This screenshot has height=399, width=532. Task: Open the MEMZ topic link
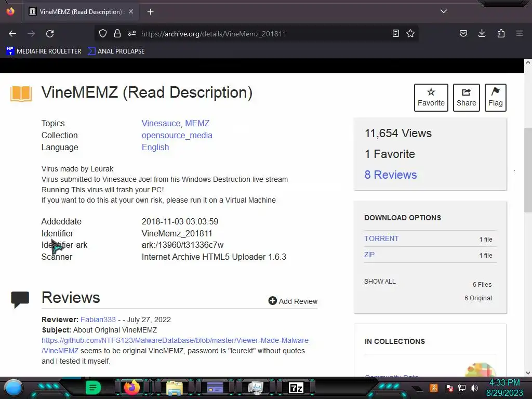click(x=197, y=123)
